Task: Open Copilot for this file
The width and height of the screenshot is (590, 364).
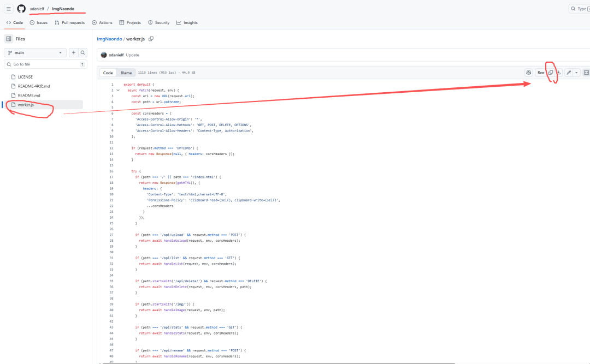Action: coord(528,73)
